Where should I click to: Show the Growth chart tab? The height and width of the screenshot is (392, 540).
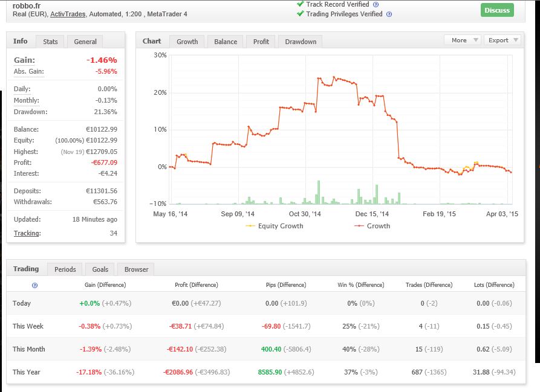(187, 42)
